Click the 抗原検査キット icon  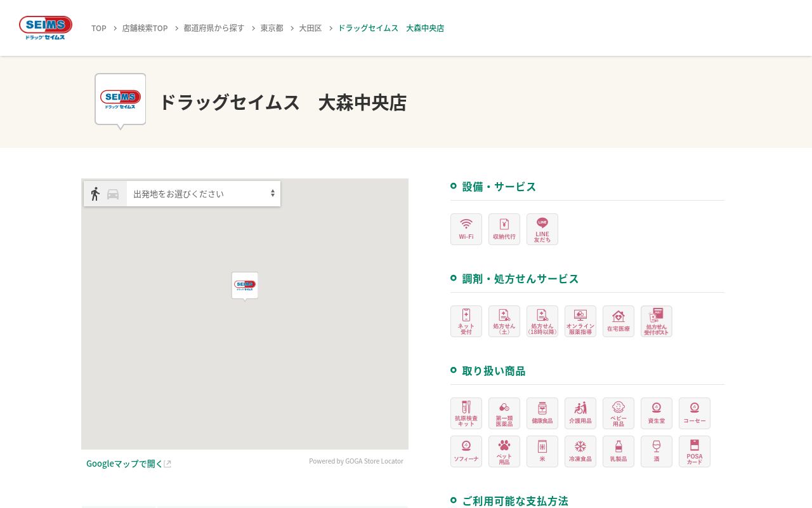(466, 413)
